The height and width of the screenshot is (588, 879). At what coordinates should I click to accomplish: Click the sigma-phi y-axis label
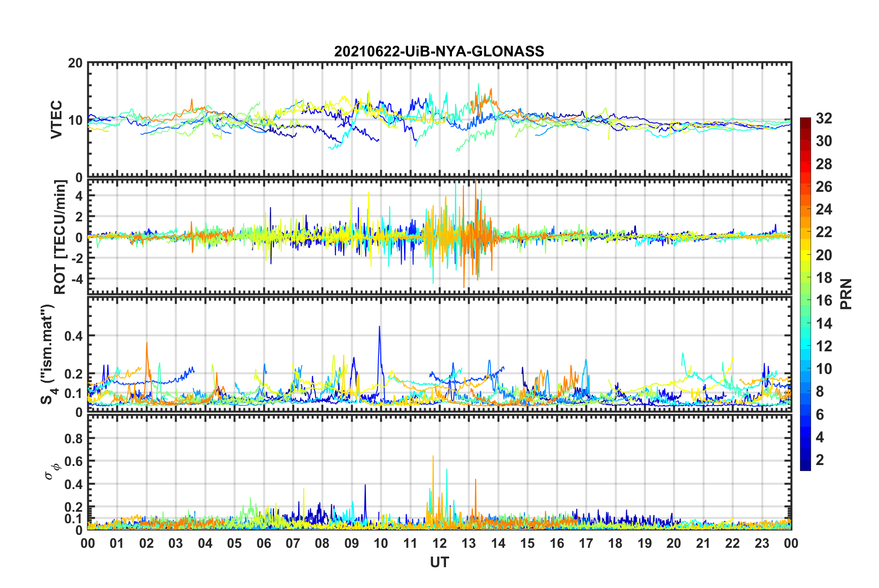point(52,471)
